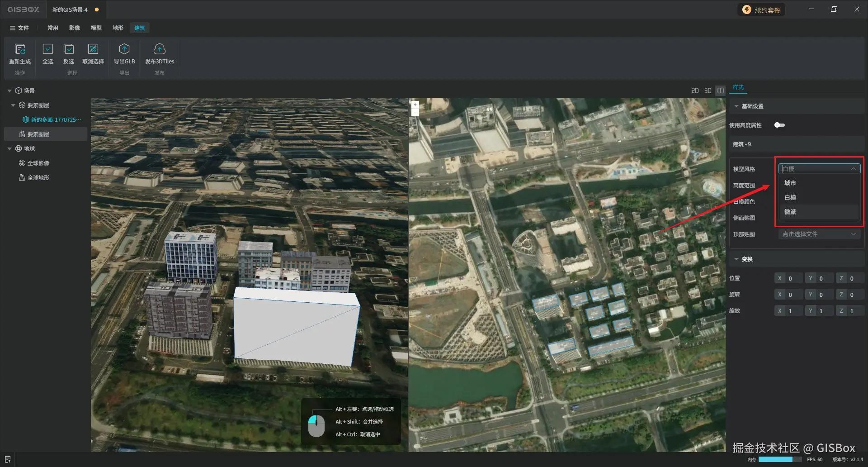868x467 pixels.
Task: Click the 版本号 v2.1.4 text
Action: (848, 459)
